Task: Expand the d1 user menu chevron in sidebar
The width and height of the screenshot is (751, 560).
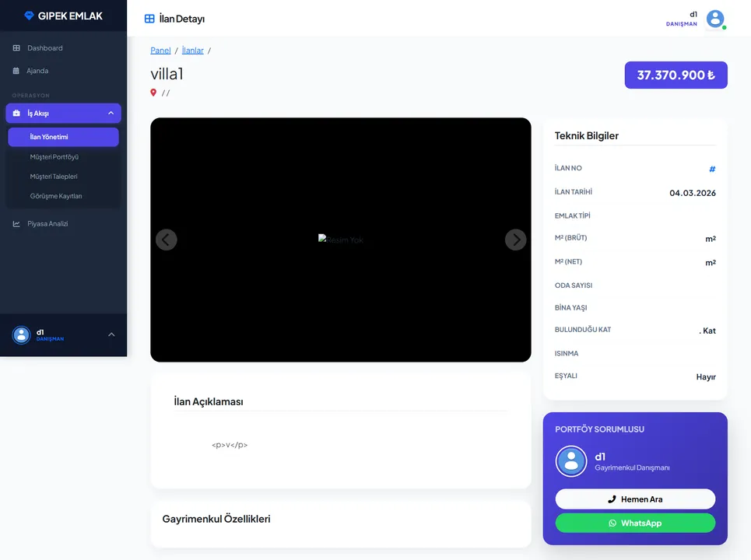Action: pos(111,334)
